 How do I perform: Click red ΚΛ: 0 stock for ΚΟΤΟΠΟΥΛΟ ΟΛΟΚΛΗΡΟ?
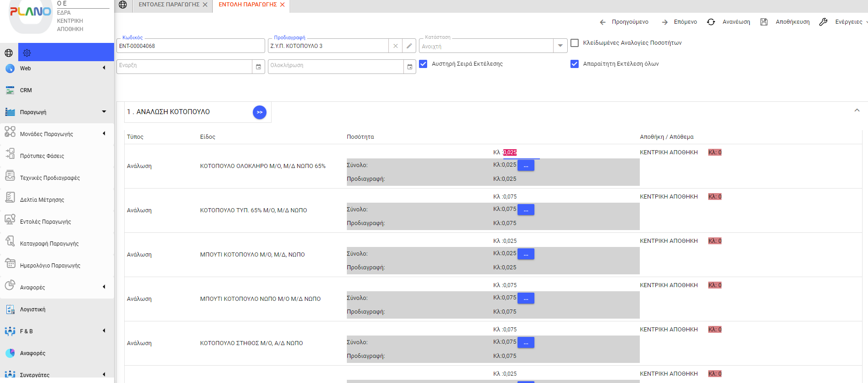(x=715, y=152)
